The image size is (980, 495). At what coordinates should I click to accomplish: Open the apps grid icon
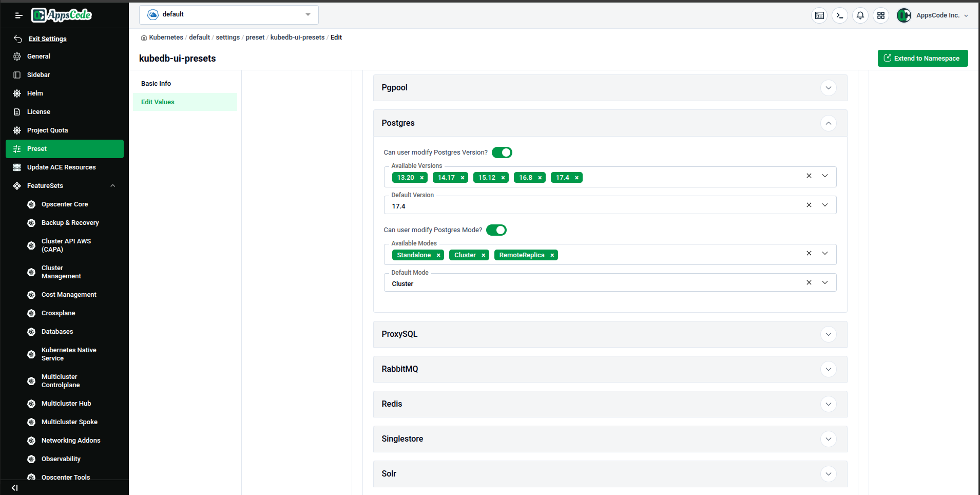pyautogui.click(x=881, y=15)
